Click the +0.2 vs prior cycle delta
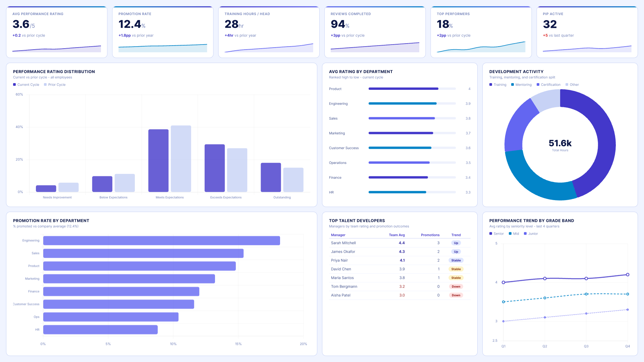 [29, 36]
